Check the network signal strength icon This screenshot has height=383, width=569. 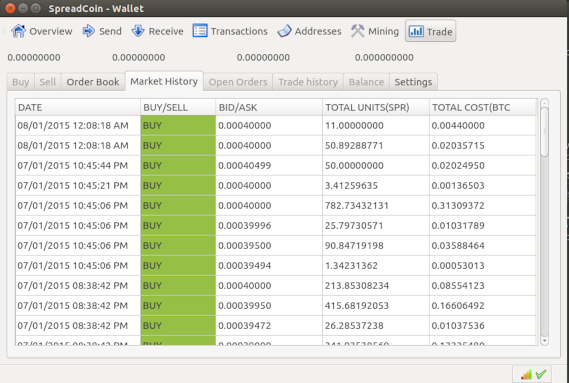[527, 374]
